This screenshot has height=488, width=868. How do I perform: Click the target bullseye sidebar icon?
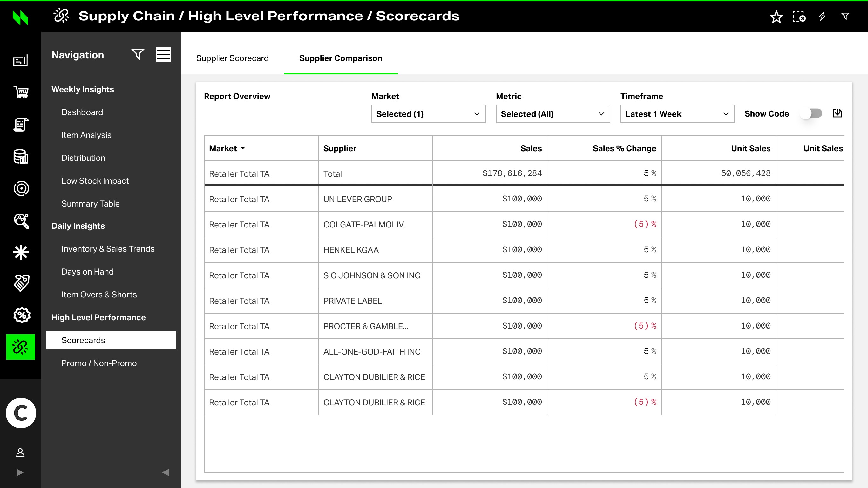21,188
